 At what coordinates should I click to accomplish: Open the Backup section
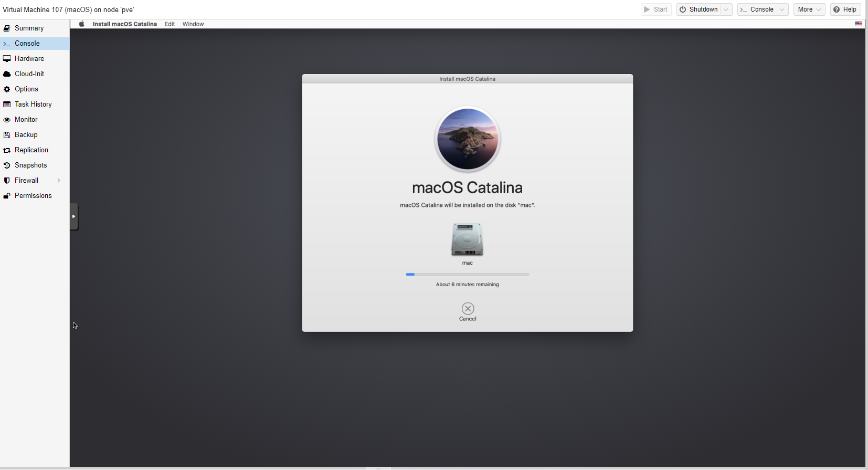point(26,135)
